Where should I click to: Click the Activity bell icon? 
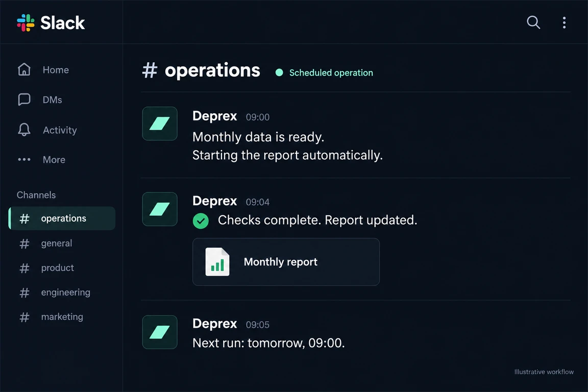24,130
